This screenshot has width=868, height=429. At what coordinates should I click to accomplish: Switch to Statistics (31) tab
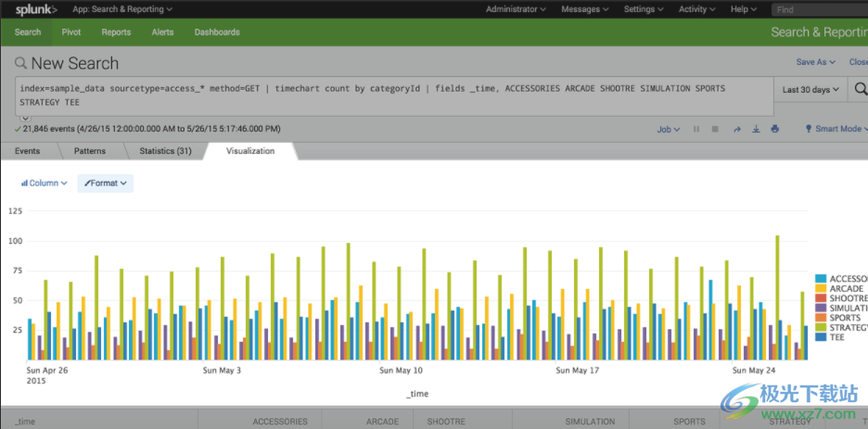click(165, 151)
